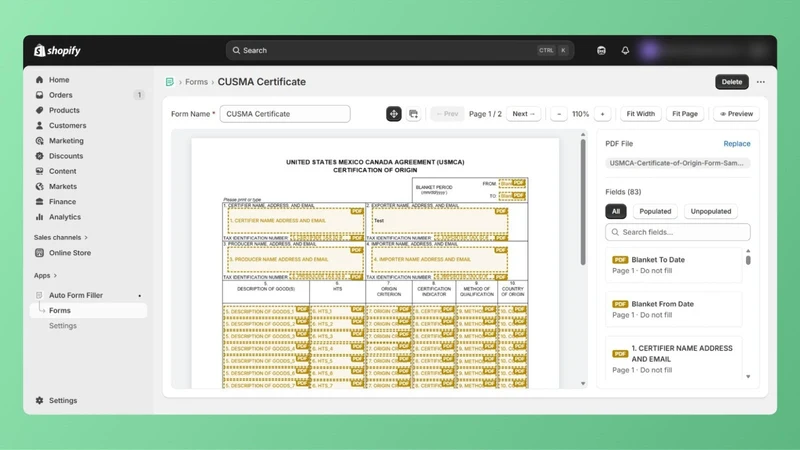Filter fields by Unpopulated

711,211
